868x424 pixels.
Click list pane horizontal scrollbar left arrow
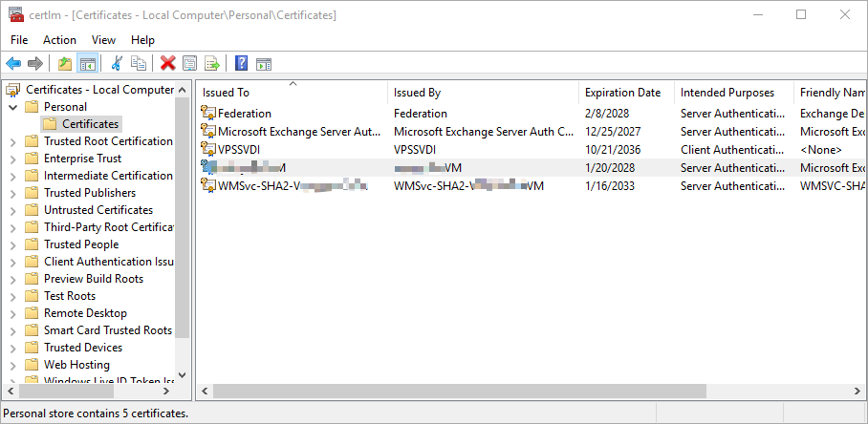205,392
